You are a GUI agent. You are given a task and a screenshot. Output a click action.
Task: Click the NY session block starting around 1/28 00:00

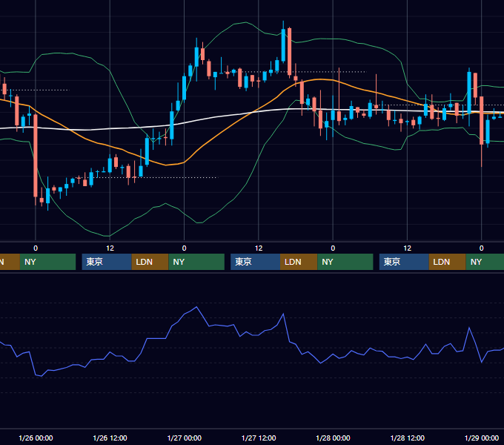coord(345,262)
